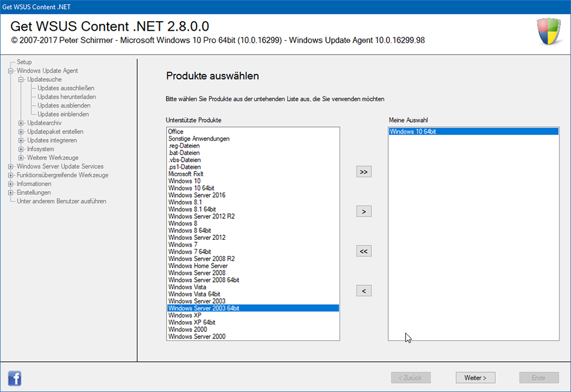571x392 pixels.
Task: Expand the Updatepaket erstellen node
Action: click(x=21, y=132)
